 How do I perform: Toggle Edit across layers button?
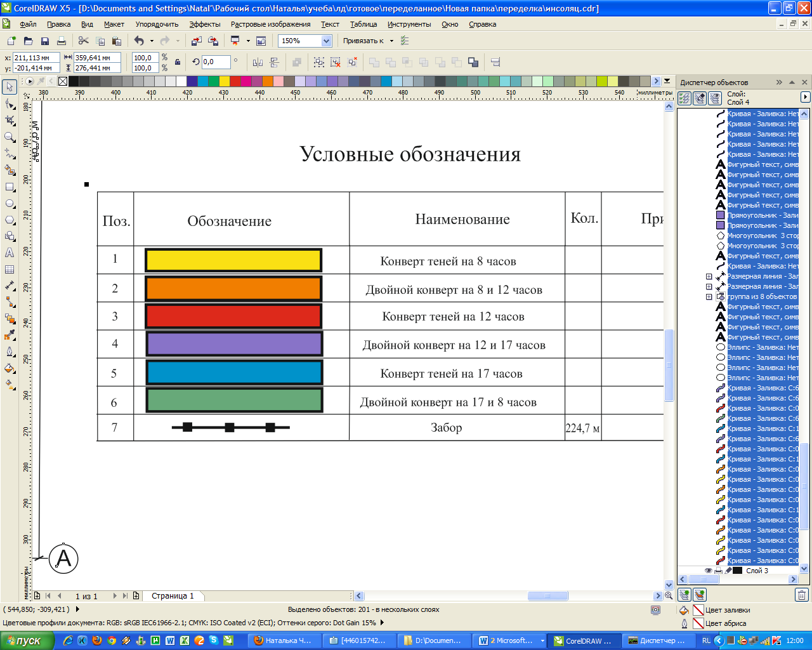coord(699,98)
